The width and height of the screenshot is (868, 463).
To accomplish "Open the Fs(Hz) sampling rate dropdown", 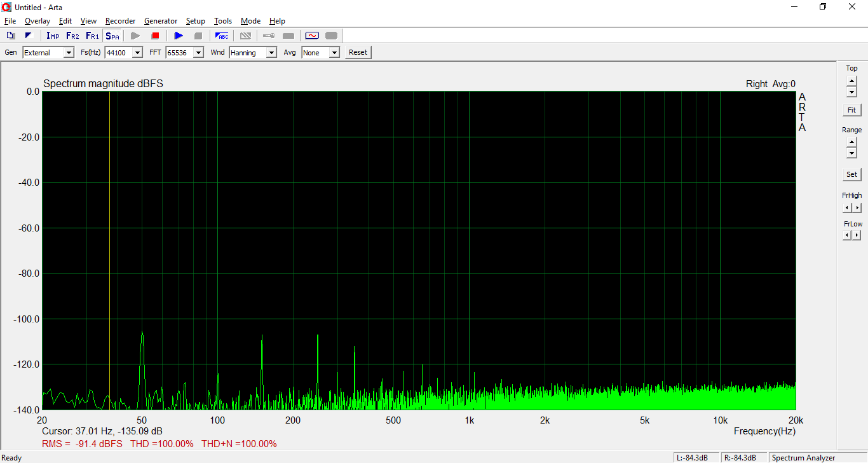I will click(x=137, y=53).
